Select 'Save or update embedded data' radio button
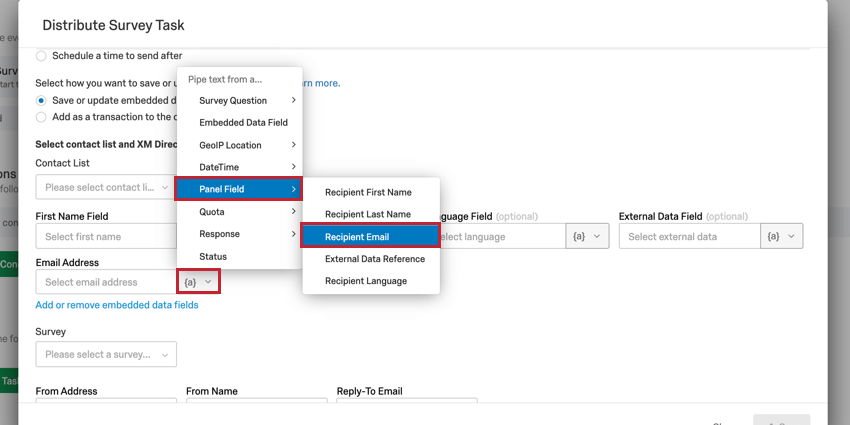The height and width of the screenshot is (425, 850). [42, 100]
